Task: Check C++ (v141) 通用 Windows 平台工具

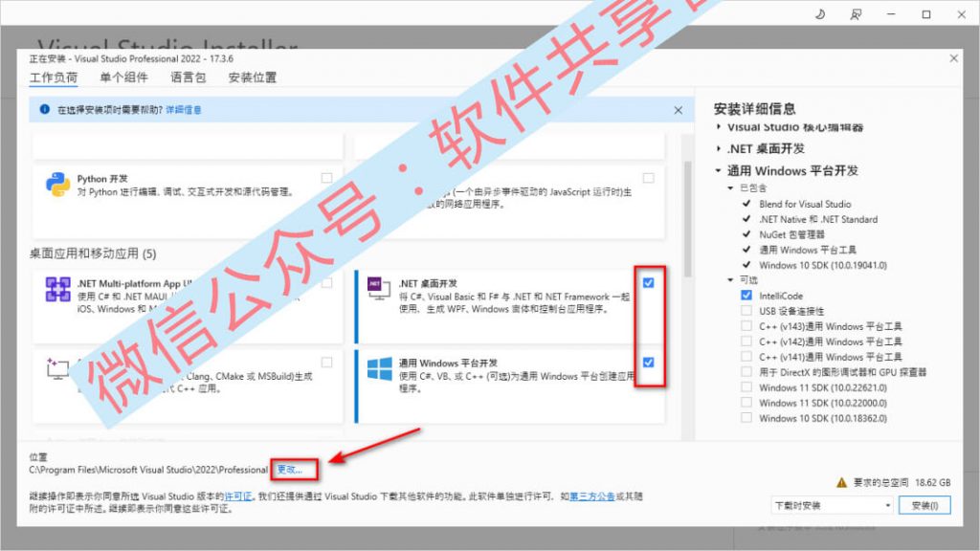Action: click(x=746, y=356)
